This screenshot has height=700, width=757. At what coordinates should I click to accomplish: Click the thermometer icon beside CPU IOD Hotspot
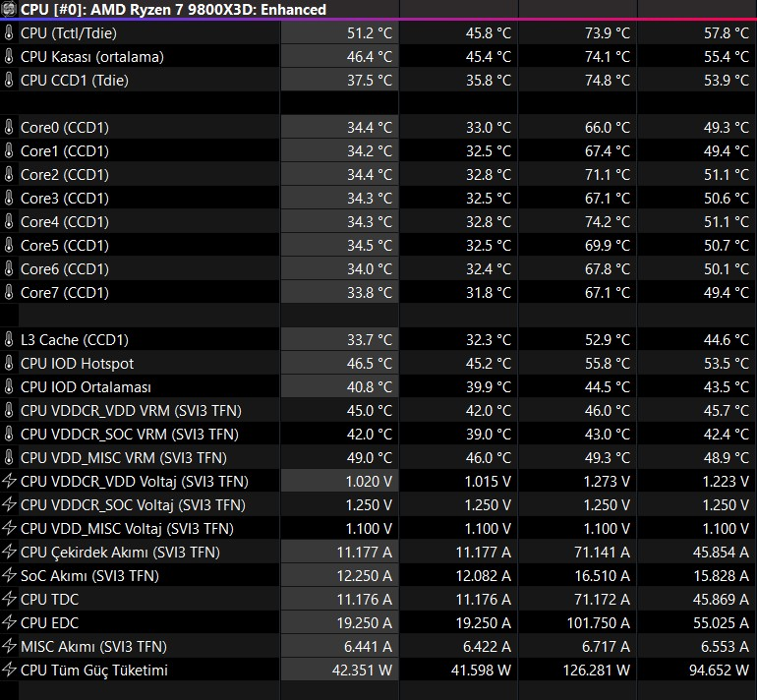pyautogui.click(x=9, y=364)
